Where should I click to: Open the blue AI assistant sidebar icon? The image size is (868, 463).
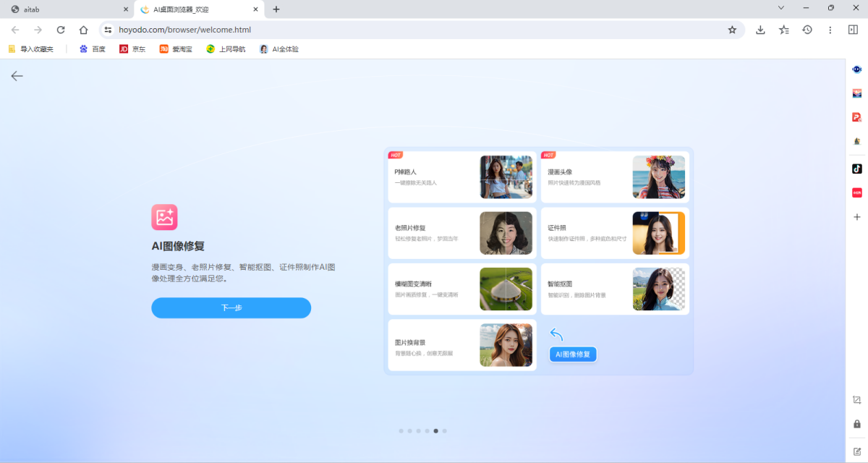857,69
